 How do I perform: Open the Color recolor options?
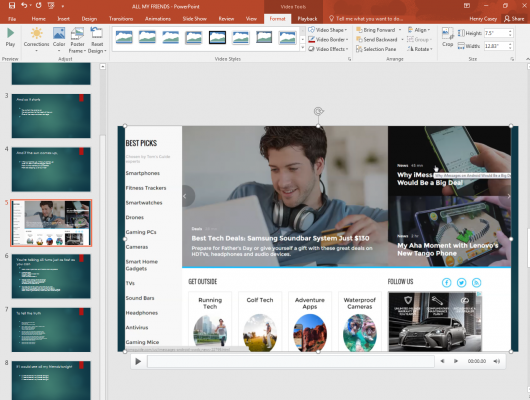(x=59, y=40)
